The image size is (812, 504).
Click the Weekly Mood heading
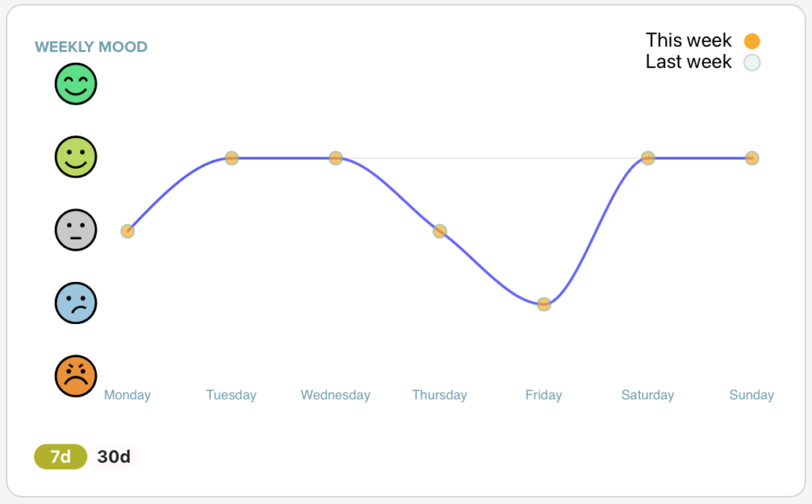(91, 47)
